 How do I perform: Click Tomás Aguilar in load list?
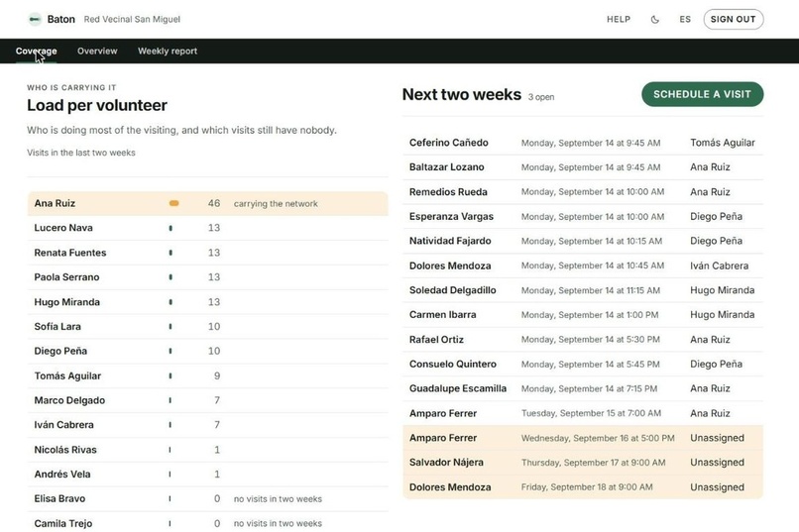click(207, 375)
